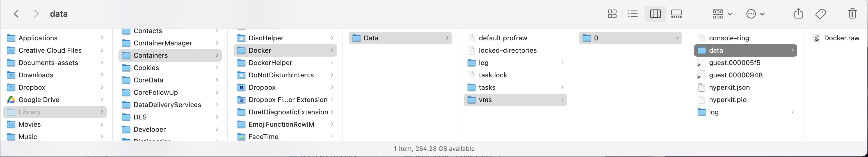Open the action ellipsis menu
Viewport: 868px width, 157px height.
tap(755, 14)
